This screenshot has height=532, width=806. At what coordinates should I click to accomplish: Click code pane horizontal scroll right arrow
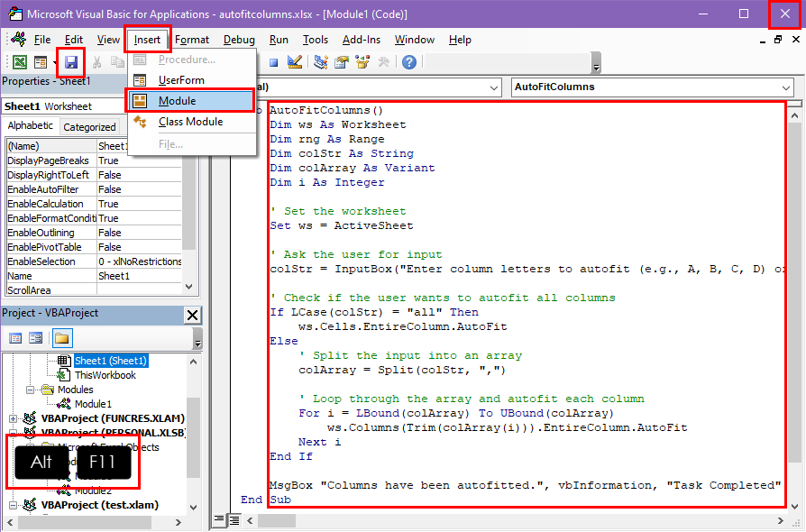[x=780, y=520]
